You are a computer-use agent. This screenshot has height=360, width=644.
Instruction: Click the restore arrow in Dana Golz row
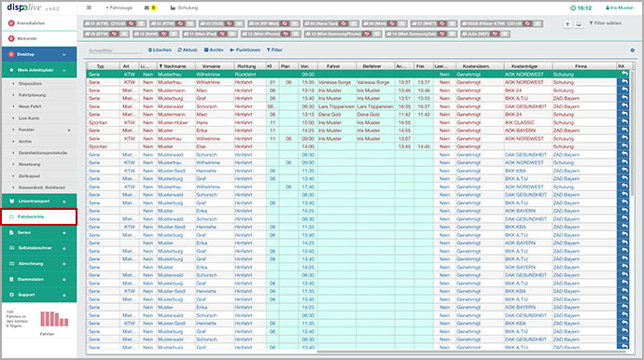(x=624, y=115)
